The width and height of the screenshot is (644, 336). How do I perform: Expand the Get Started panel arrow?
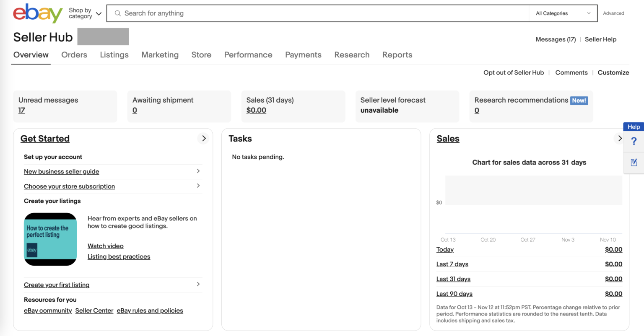click(203, 138)
